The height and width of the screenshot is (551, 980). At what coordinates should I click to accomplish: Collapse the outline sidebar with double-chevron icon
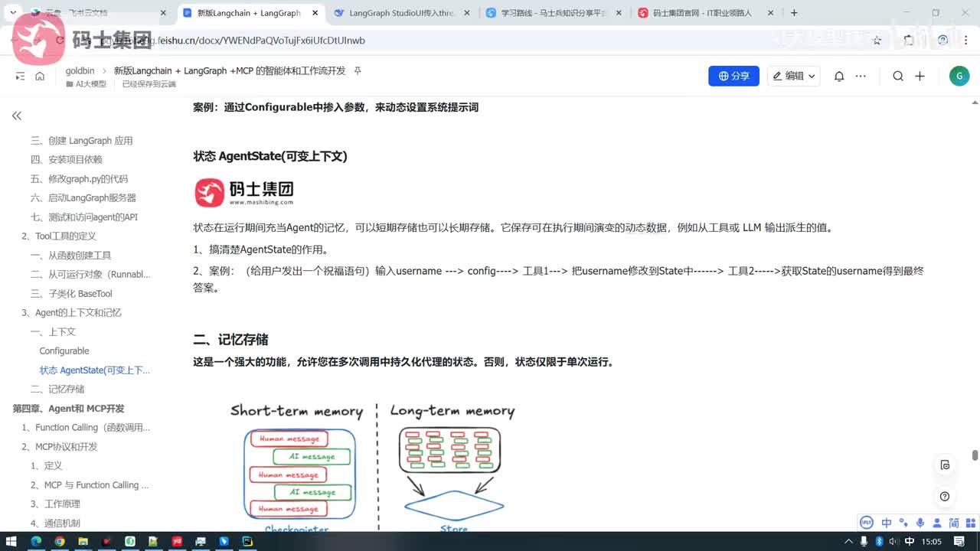(x=17, y=116)
